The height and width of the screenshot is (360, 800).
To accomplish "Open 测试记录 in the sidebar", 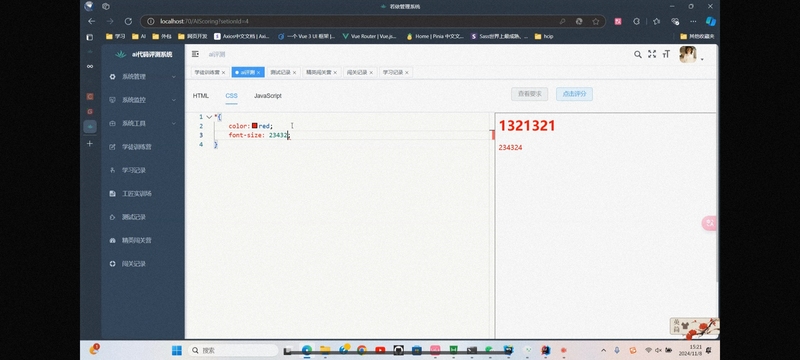I will click(143, 217).
